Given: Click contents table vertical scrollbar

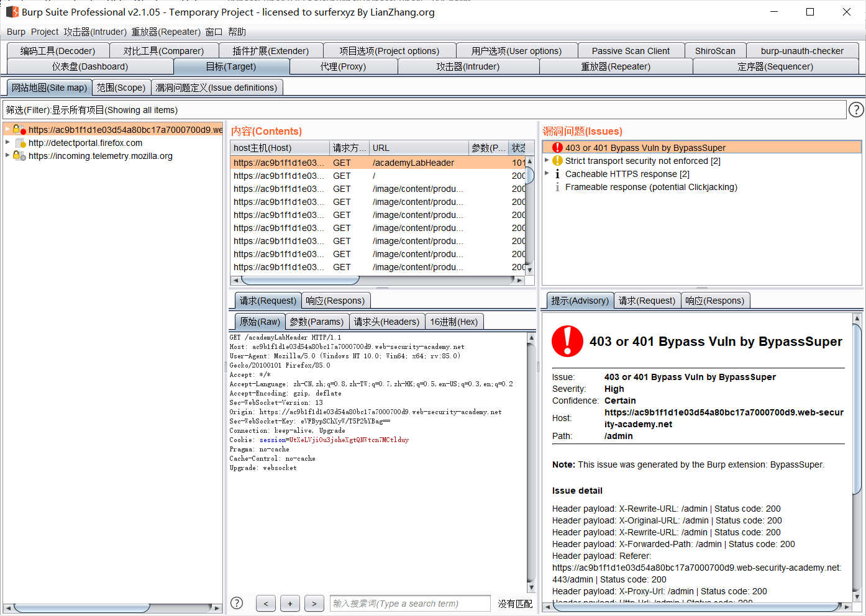Looking at the screenshot, I should pyautogui.click(x=529, y=215).
